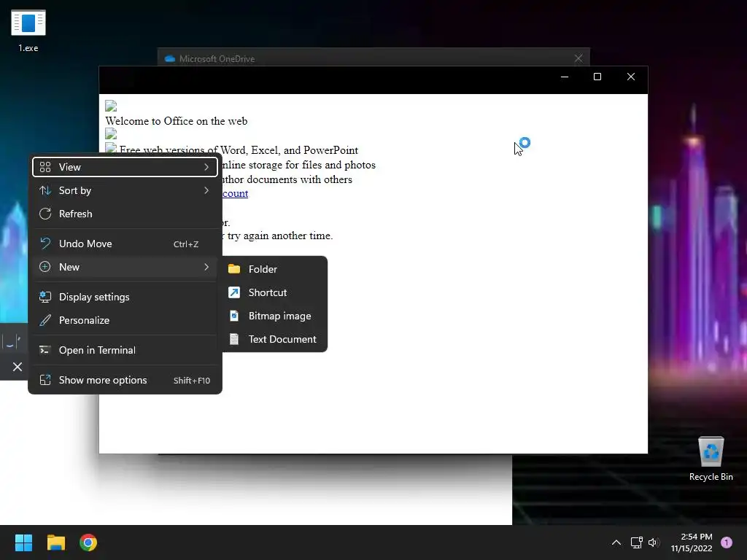Expand the Sort by chevron

[x=206, y=190]
